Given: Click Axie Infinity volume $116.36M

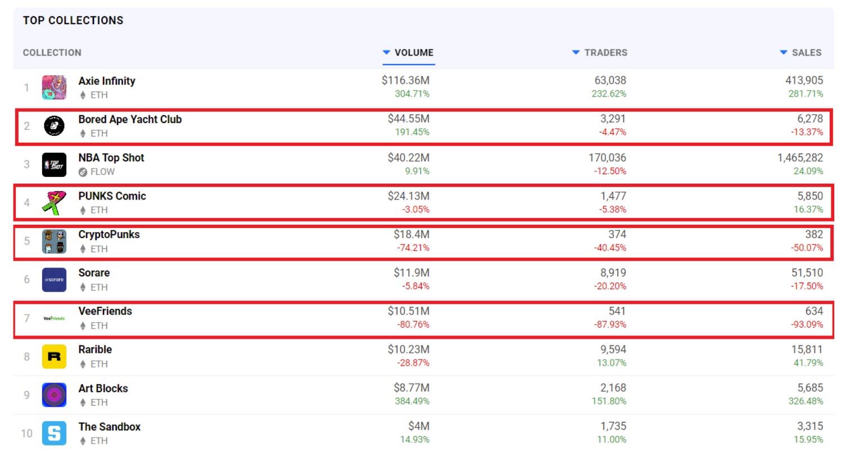Looking at the screenshot, I should (405, 80).
